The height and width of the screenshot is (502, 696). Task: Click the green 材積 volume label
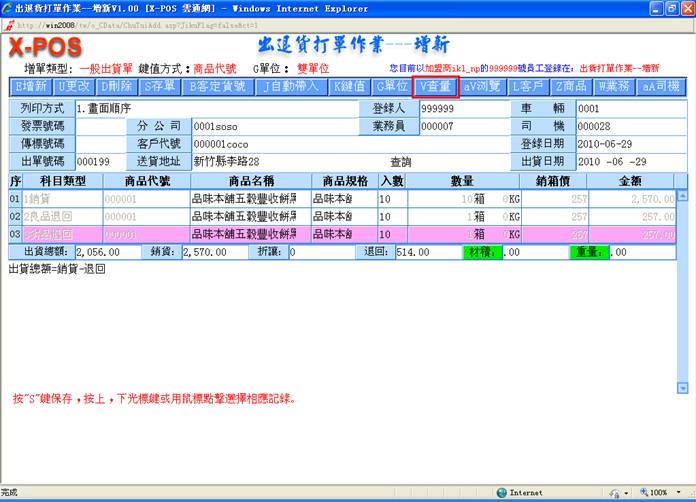[482, 252]
